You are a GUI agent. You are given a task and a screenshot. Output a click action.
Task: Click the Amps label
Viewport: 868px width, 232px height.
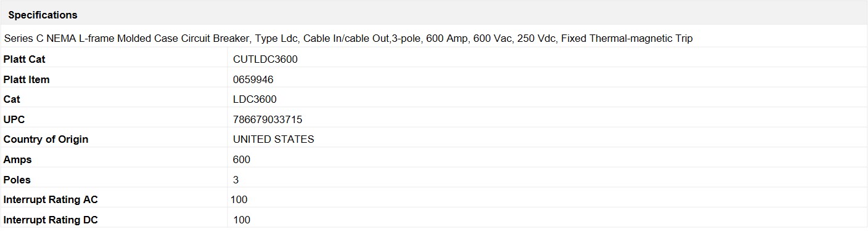tap(17, 159)
